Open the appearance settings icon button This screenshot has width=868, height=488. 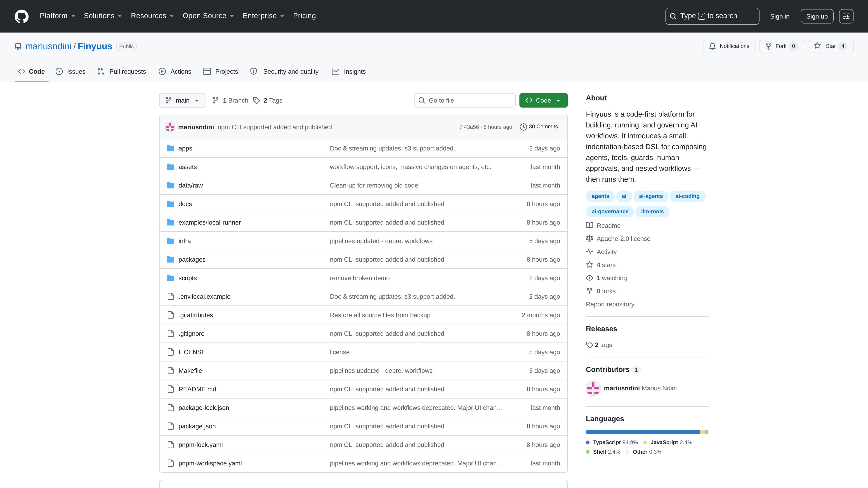846,16
